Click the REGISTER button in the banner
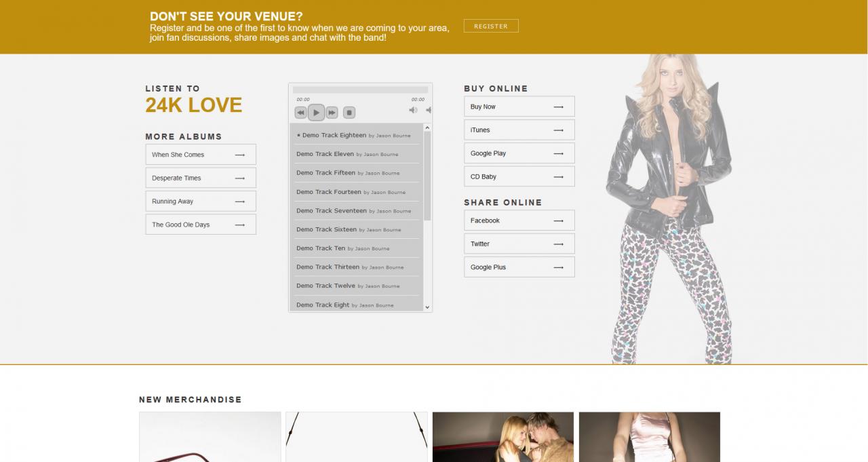This screenshot has height=462, width=868. pyautogui.click(x=491, y=26)
